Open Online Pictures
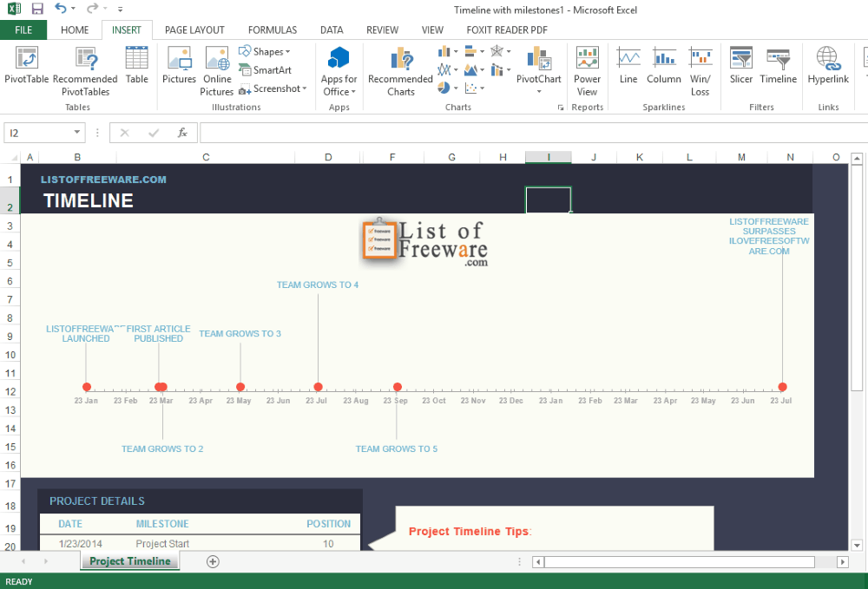This screenshot has width=868, height=589. point(217,71)
